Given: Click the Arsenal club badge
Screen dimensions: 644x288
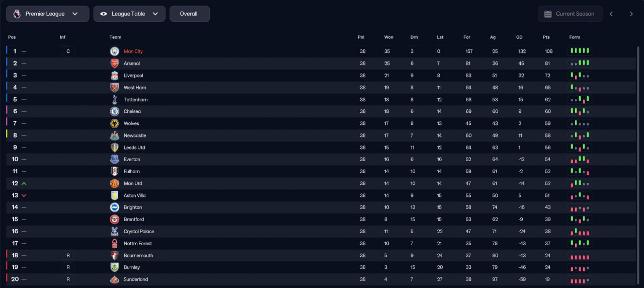Looking at the screenshot, I should (115, 63).
